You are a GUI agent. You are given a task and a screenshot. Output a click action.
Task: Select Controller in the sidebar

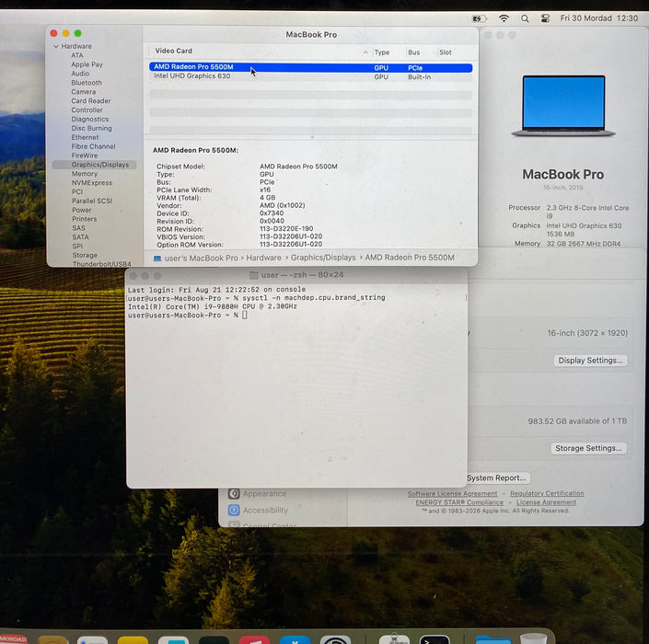pyautogui.click(x=87, y=110)
